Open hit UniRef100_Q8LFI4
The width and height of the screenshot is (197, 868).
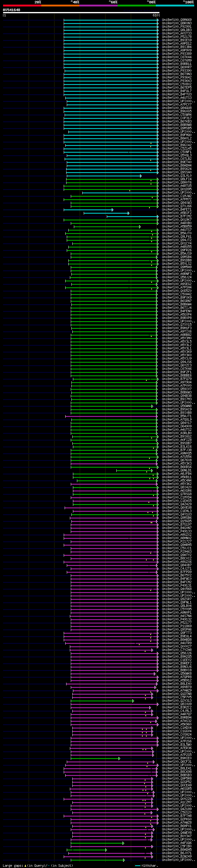click(x=177, y=179)
